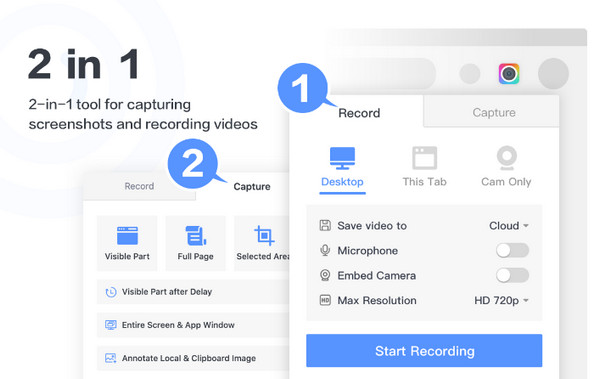
Task: Click the Save video to label
Action: click(x=372, y=225)
